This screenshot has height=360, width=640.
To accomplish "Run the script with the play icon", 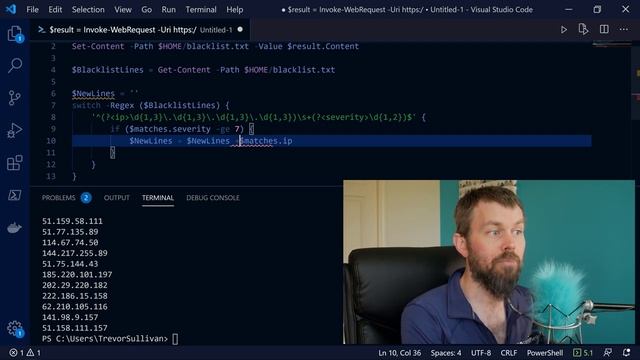I will (564, 30).
